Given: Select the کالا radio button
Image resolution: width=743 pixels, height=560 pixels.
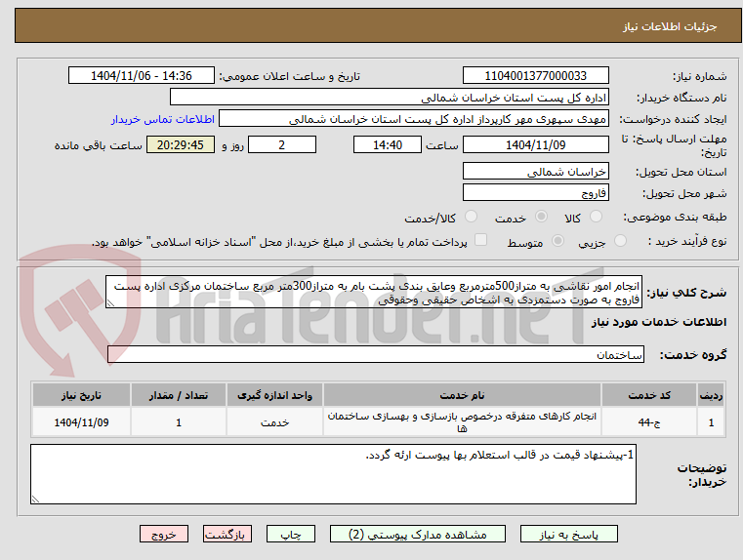Looking at the screenshot, I should point(596,217).
